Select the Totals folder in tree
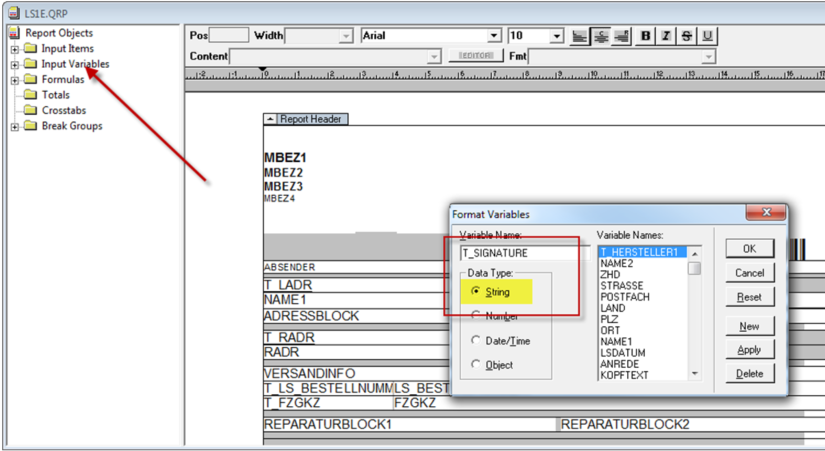Screen dimensions: 825x451 pos(55,95)
